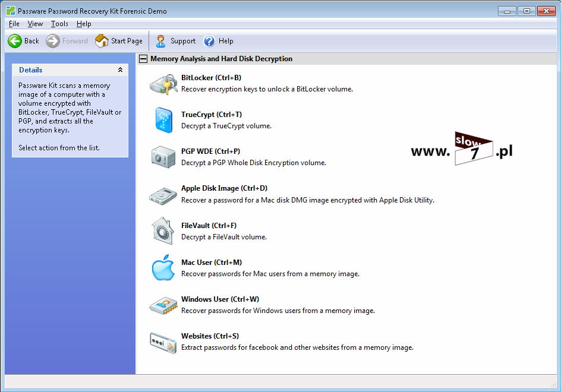Image resolution: width=561 pixels, height=392 pixels.
Task: Select Windows User (Ctrl+W) action
Action: coord(220,299)
